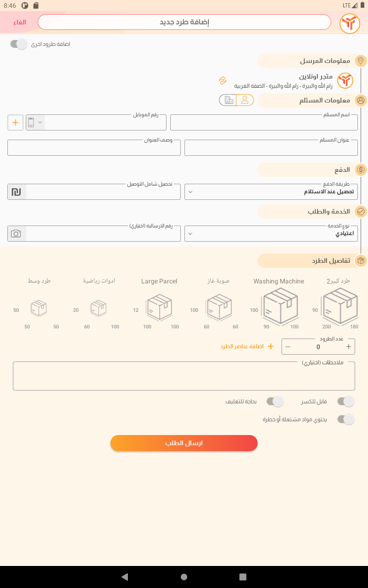Tap the app logo in header
This screenshot has height=588, width=368.
[x=350, y=23]
